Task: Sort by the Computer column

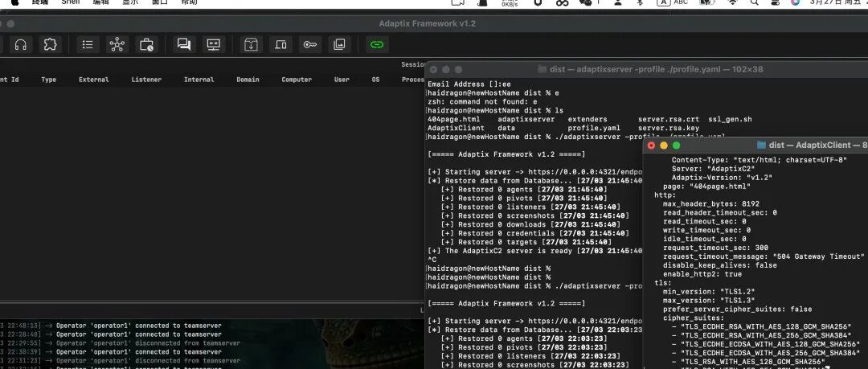Action: point(297,80)
